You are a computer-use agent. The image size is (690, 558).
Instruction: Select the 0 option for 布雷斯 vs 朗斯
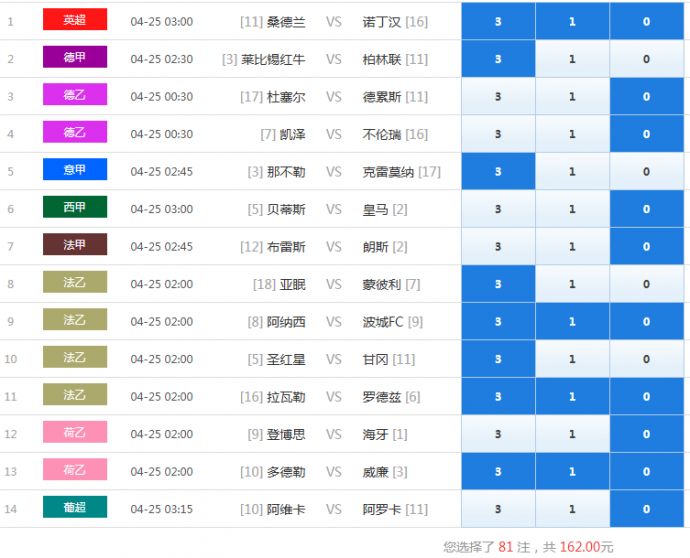pos(646,247)
